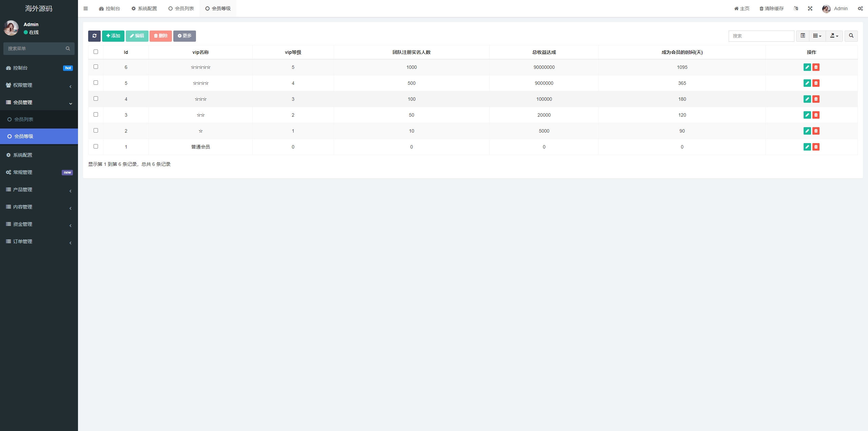The height and width of the screenshot is (431, 868).
Task: Check the select-all checkbox in the table header
Action: point(96,52)
